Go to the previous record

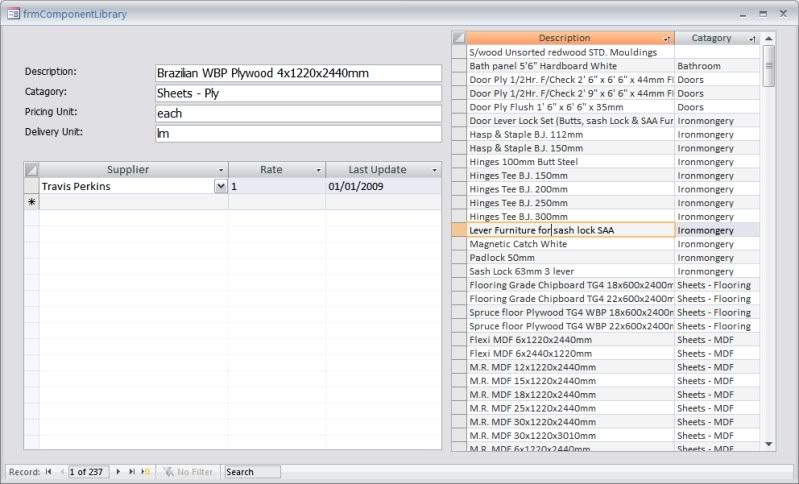click(x=62, y=472)
